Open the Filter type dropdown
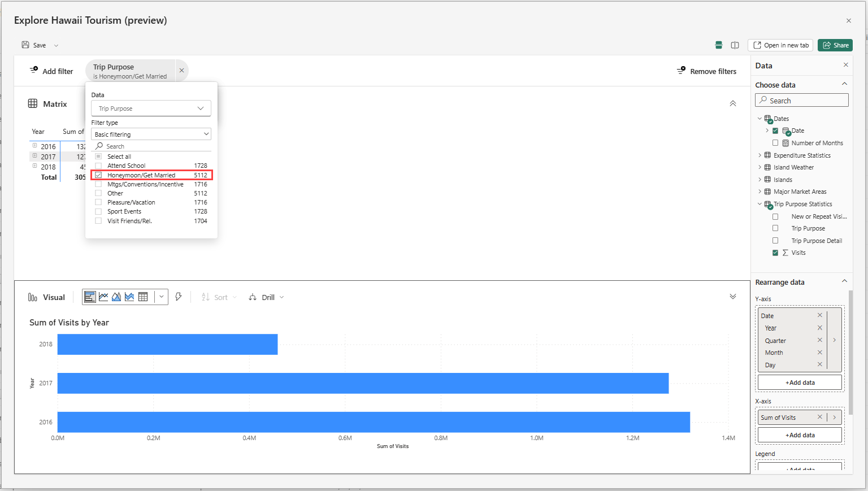This screenshot has height=491, width=868. click(x=150, y=134)
